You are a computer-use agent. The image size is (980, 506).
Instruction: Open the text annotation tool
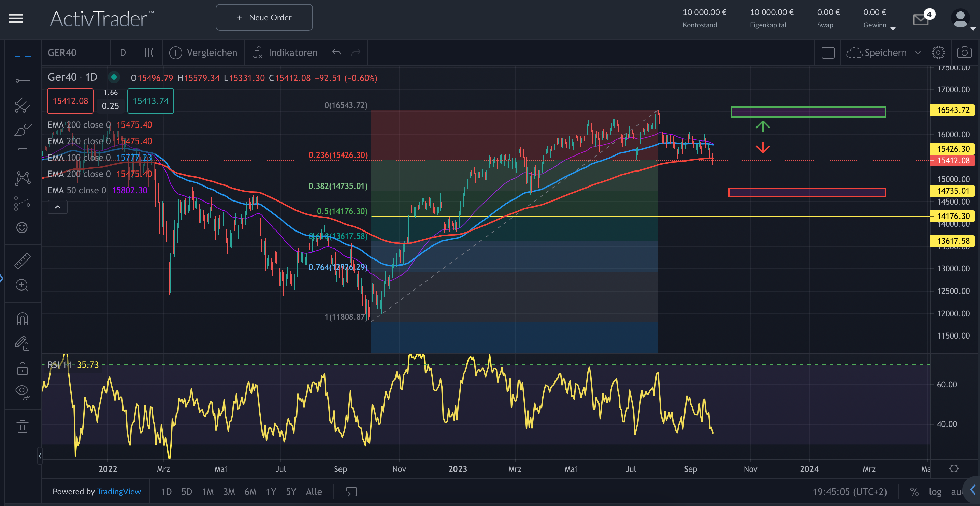click(22, 154)
